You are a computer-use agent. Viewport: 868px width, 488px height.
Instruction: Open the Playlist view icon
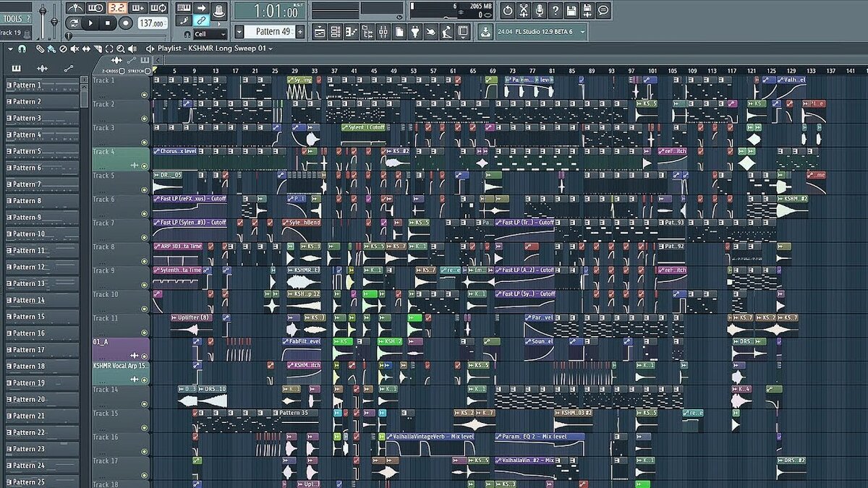[319, 32]
